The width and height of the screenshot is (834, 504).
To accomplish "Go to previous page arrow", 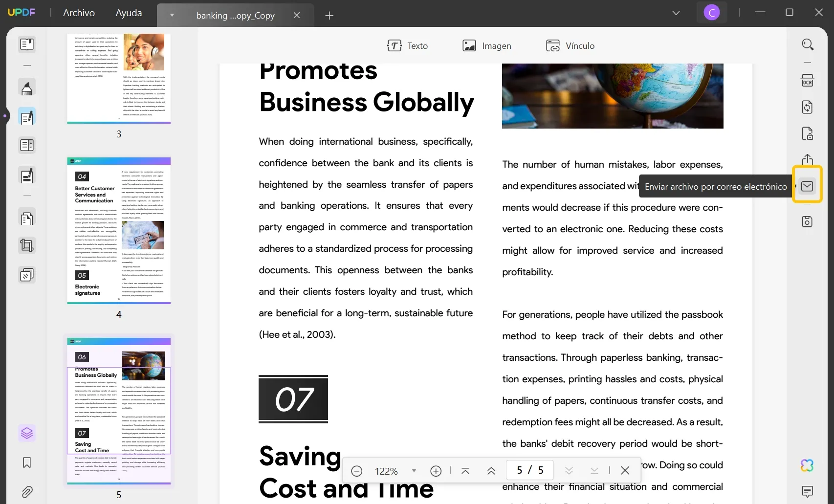I will [x=491, y=471].
